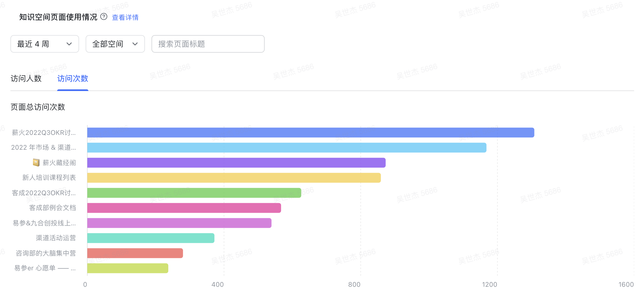This screenshot has width=644, height=301.
Task: Click the green 客成2022Q3OKR bar
Action: 194,193
